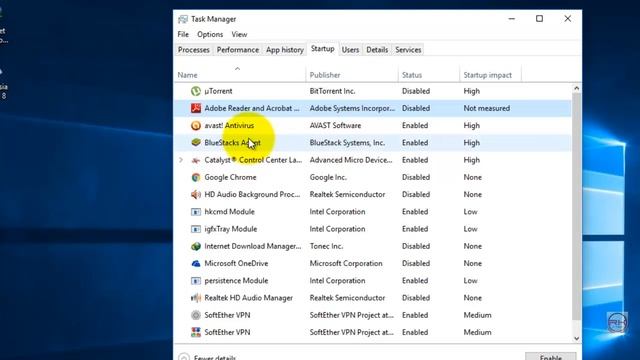
Task: Collapse to Fewer details
Action: pyautogui.click(x=207, y=358)
